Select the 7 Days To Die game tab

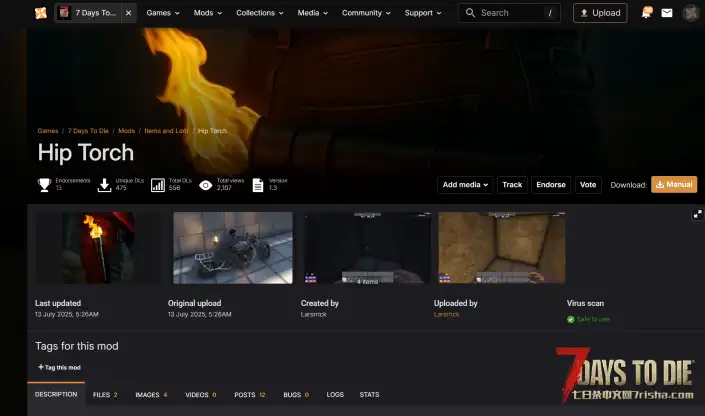88,13
